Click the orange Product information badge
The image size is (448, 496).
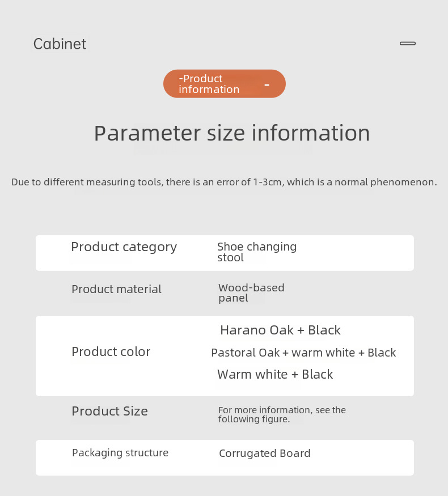pos(224,84)
